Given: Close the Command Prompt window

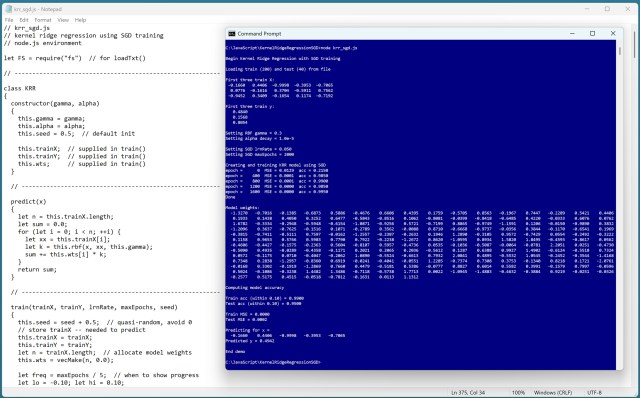Looking at the screenshot, I should 613,33.
